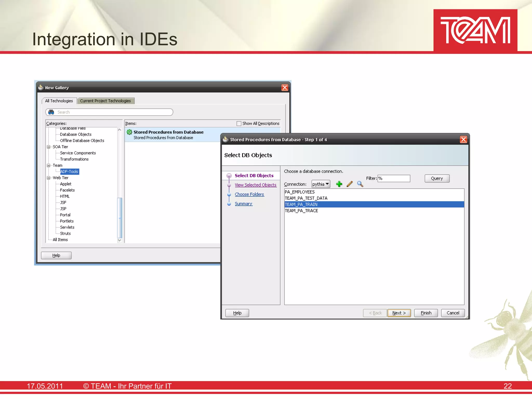Image resolution: width=532 pixels, height=399 pixels.
Task: Select JSF category
Action: pos(63,203)
